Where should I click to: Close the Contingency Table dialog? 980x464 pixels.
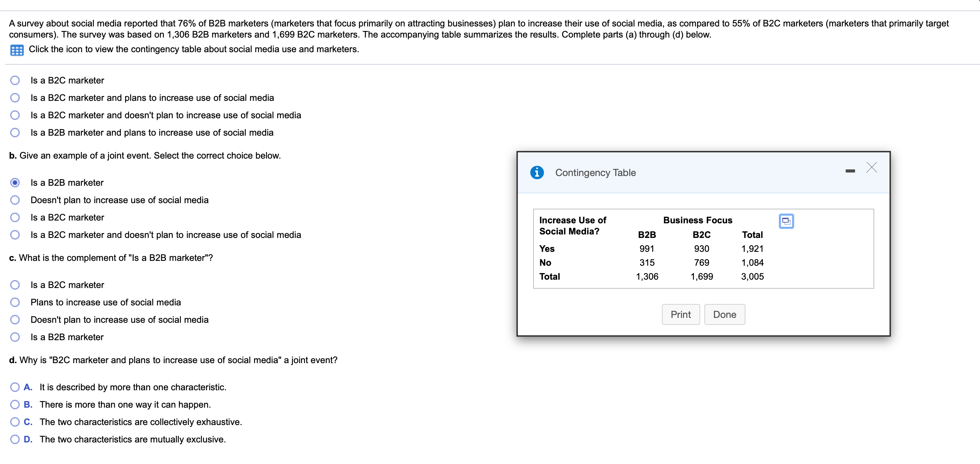click(871, 167)
